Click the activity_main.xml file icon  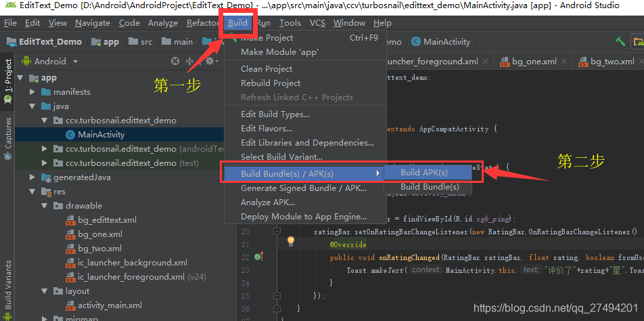tap(70, 305)
